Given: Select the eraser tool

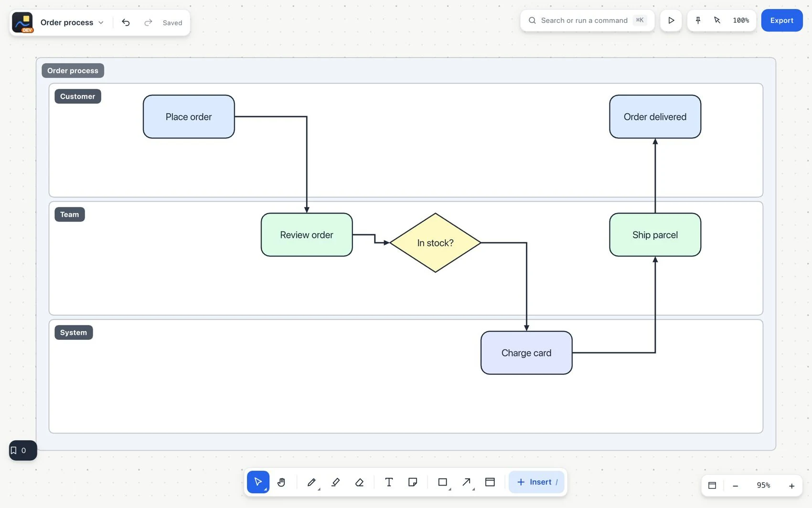Looking at the screenshot, I should pyautogui.click(x=360, y=482).
